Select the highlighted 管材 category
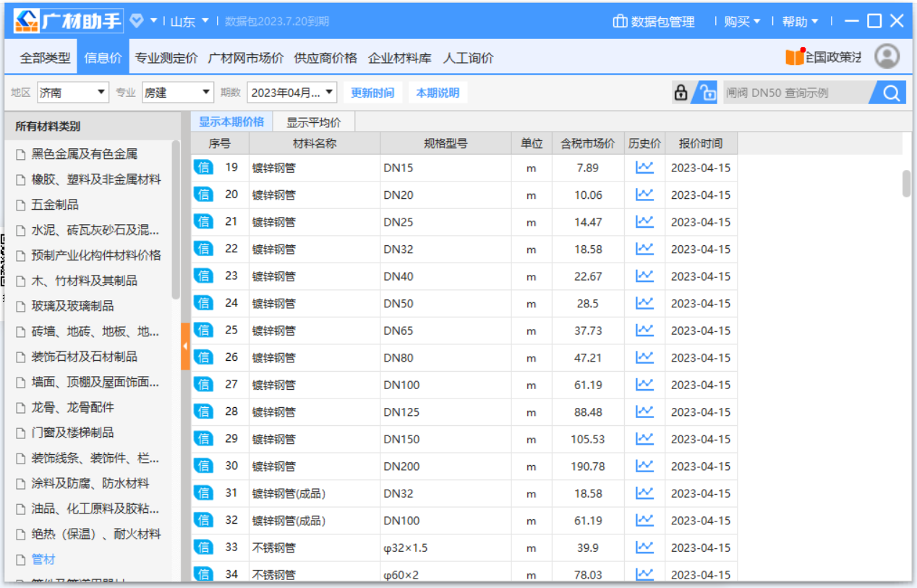This screenshot has width=917, height=588. point(43,559)
